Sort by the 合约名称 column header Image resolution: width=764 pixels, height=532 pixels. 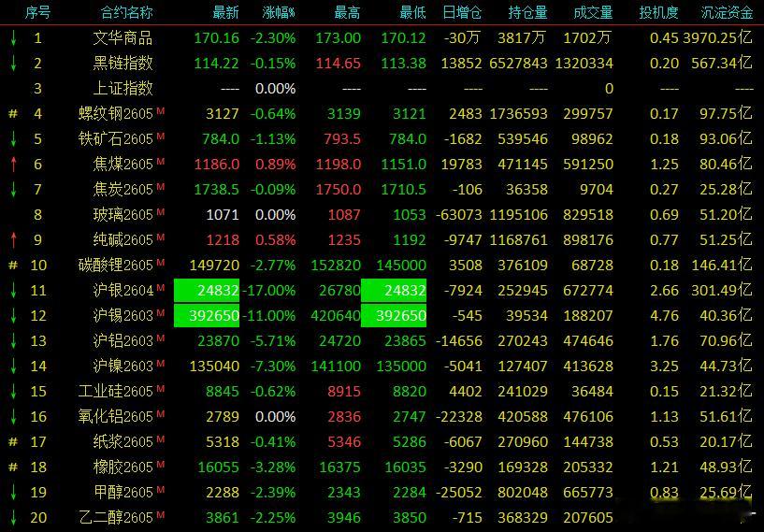(126, 13)
